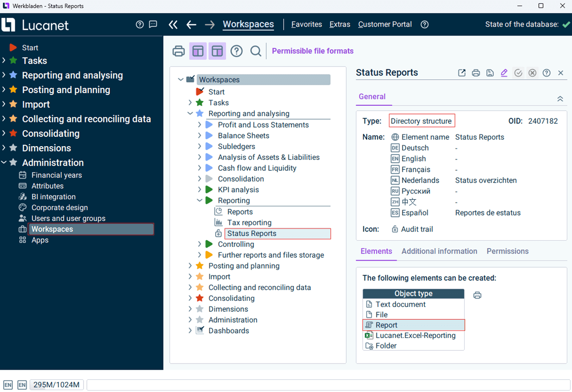Expand Dashboards tree node

click(190, 331)
